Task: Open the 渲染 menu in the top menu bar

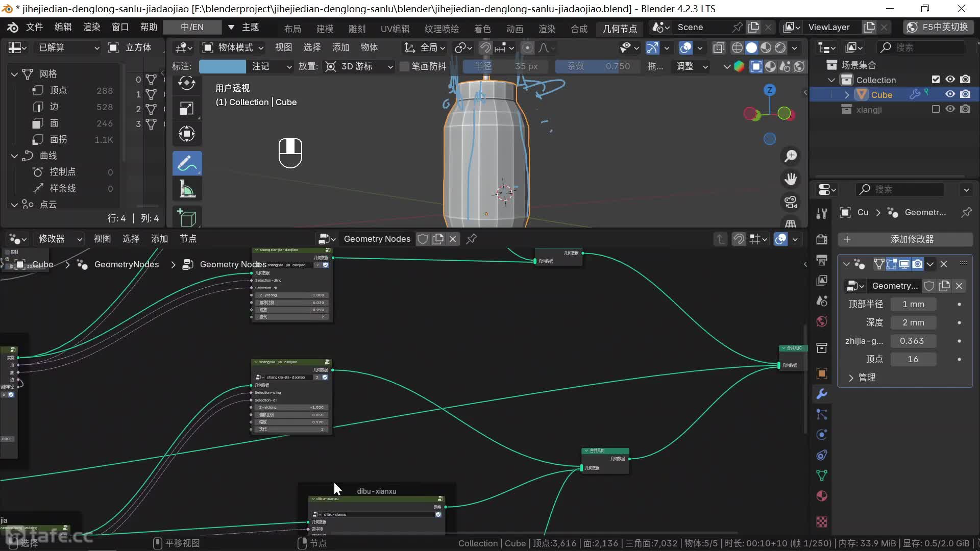Action: tap(91, 27)
